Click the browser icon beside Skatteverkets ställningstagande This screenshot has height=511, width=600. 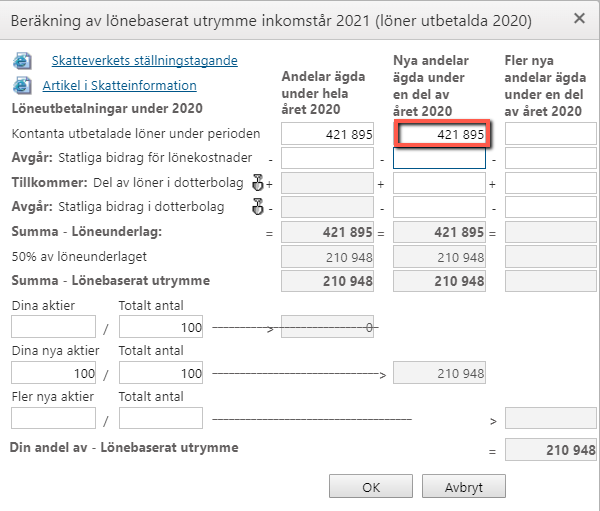[x=22, y=61]
